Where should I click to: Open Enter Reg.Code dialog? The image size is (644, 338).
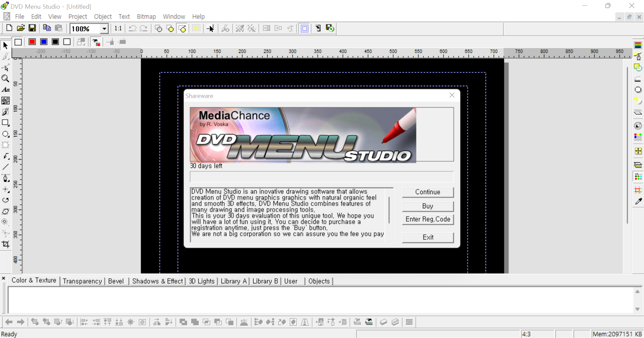tap(428, 219)
